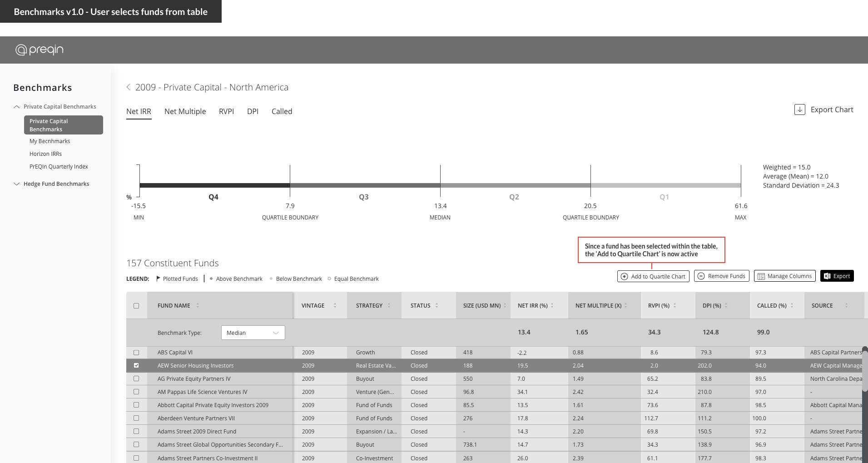Click the Q2 quartile bar segment

click(516, 185)
